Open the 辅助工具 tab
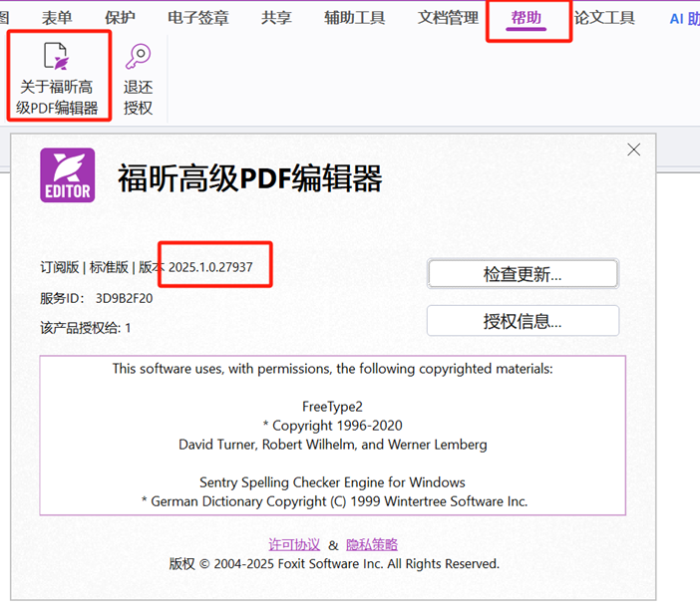The height and width of the screenshot is (613, 700). tap(354, 18)
